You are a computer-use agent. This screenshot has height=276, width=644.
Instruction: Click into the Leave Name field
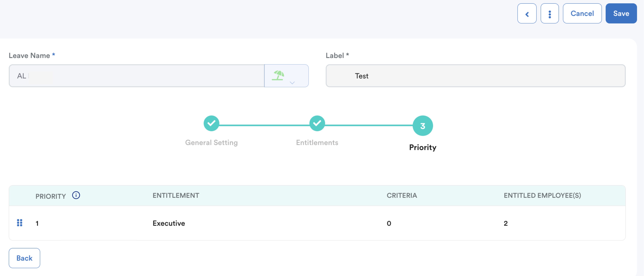tap(136, 76)
